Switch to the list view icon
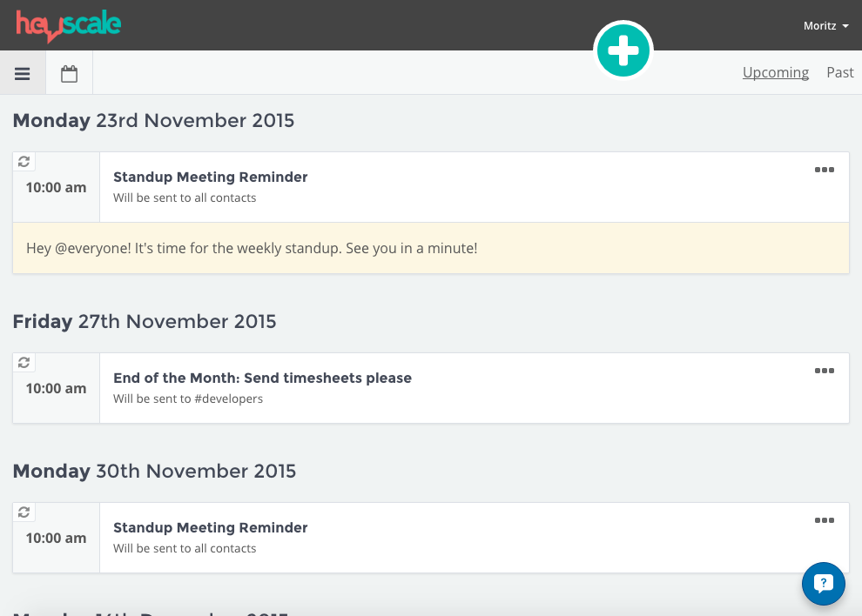Screen dimensions: 862x616 click(x=23, y=74)
